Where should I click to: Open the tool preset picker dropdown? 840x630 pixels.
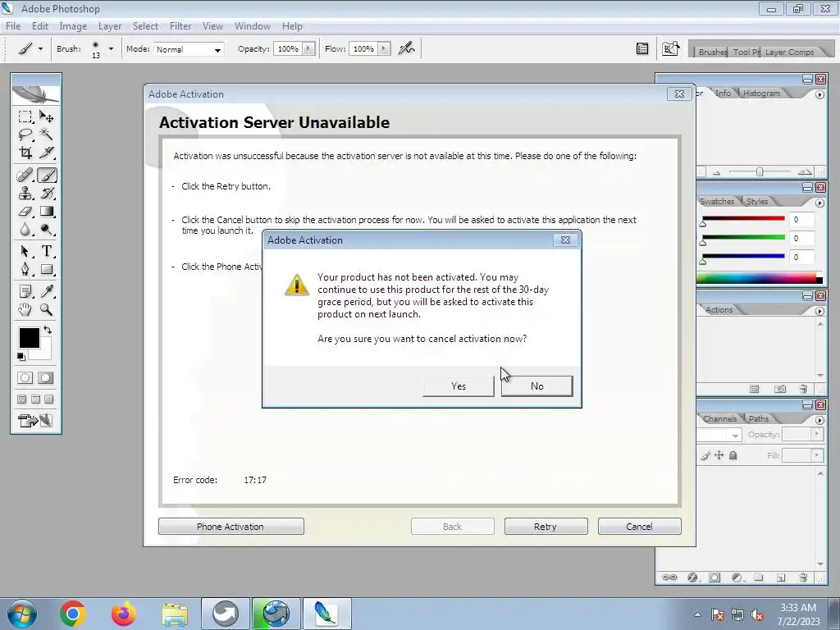40,48
